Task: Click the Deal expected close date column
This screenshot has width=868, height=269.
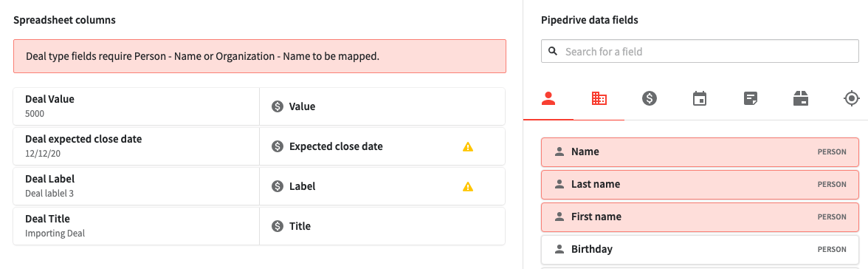Action: [x=136, y=146]
